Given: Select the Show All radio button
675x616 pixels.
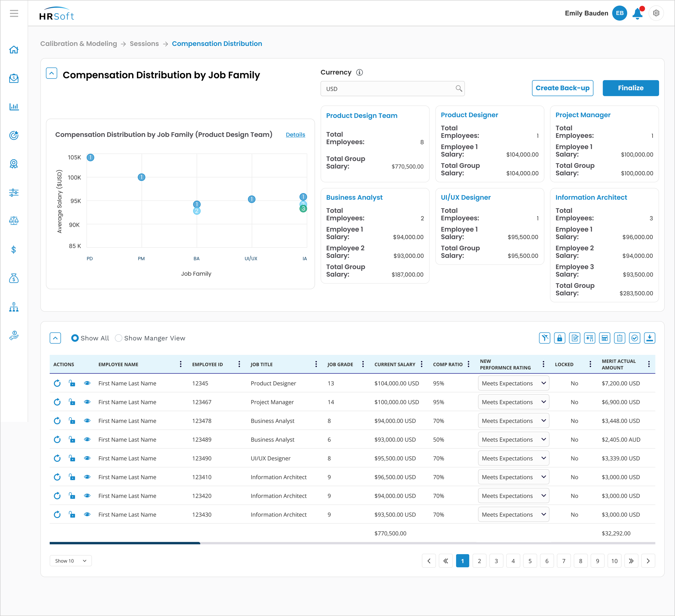Looking at the screenshot, I should point(75,338).
